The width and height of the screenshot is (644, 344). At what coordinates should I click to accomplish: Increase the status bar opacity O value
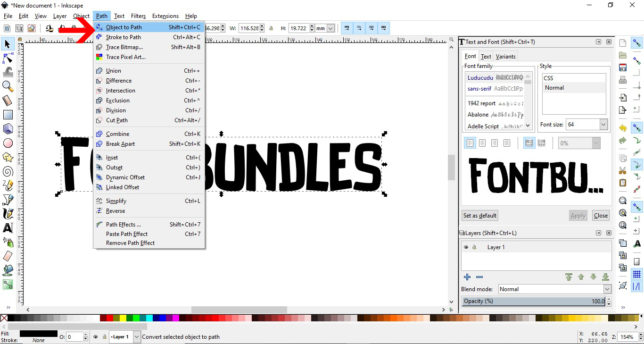(85, 335)
